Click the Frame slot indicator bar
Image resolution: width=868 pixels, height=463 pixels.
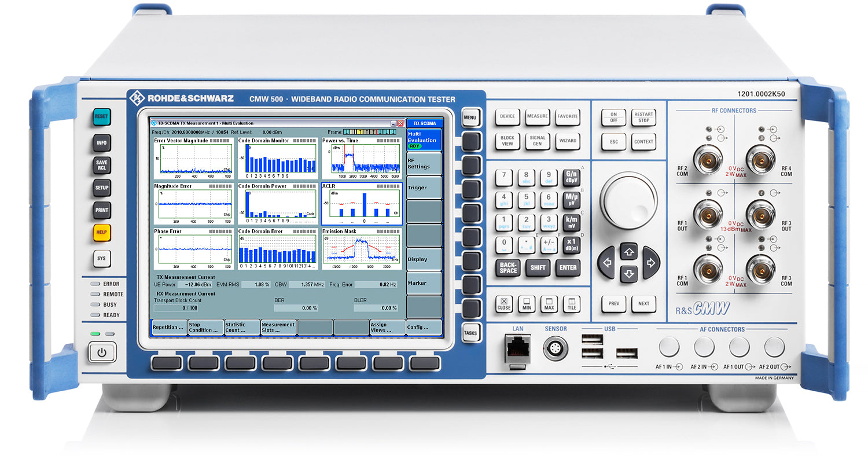coord(369,132)
